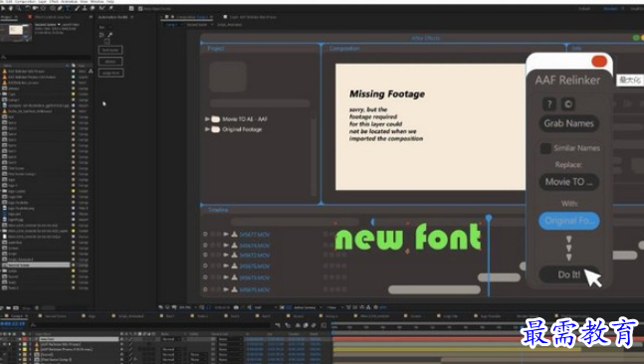Select the Zoom magnifier tool in the toolbar
The width and height of the screenshot is (644, 364).
19,8
